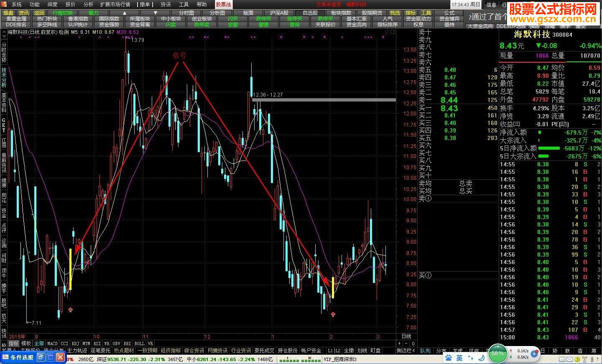Restore the 条件选股 window icon

coord(41,357)
